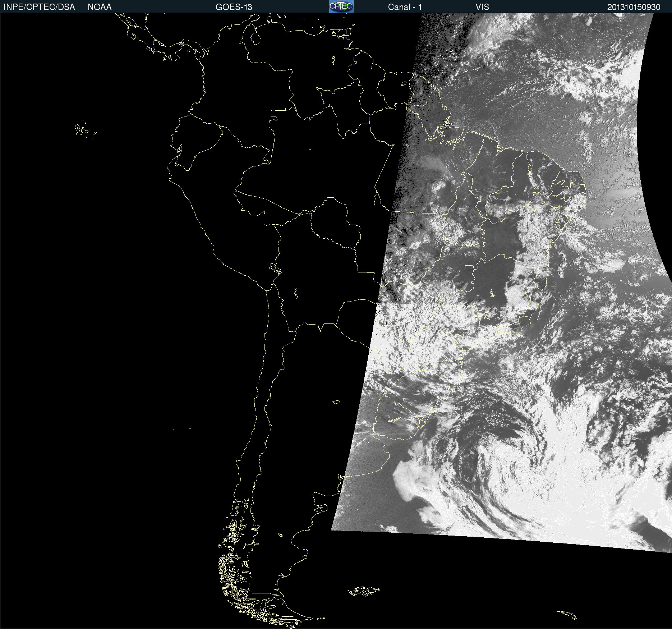The width and height of the screenshot is (672, 629).
Task: Click the Canal - 1 label
Action: [405, 7]
